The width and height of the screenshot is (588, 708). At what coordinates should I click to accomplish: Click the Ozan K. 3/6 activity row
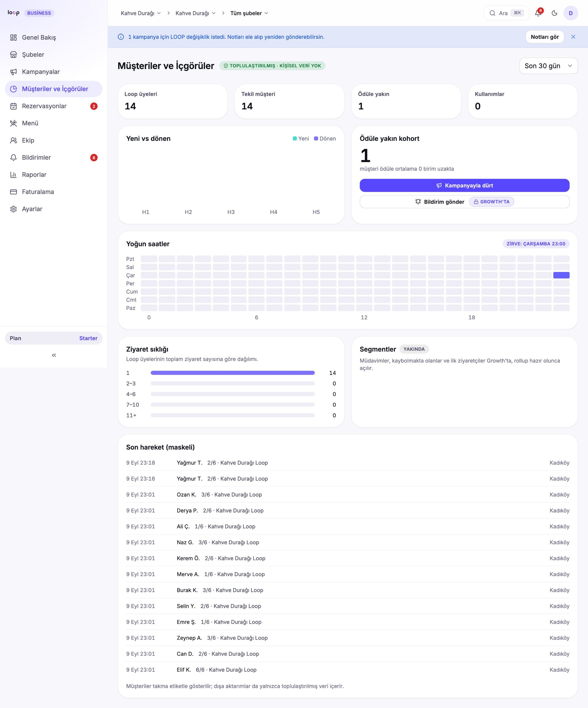(348, 495)
